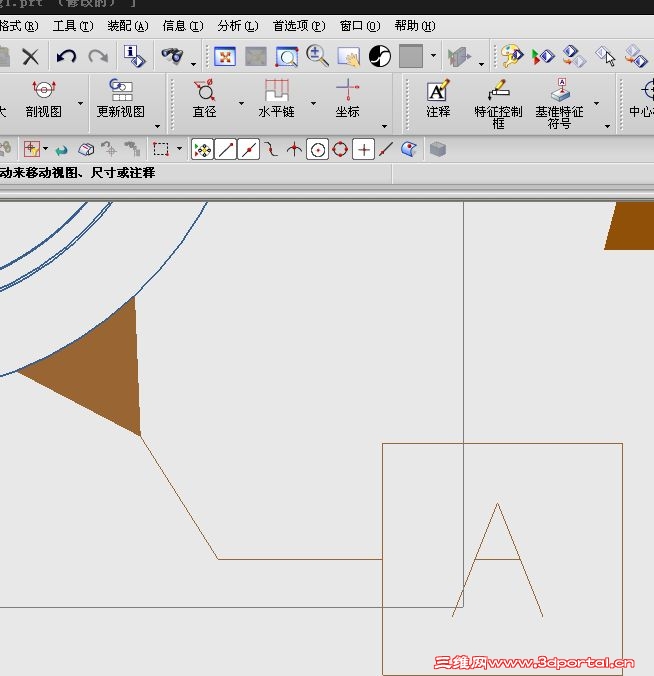Open the dimension toolbar options arrow

384,126
